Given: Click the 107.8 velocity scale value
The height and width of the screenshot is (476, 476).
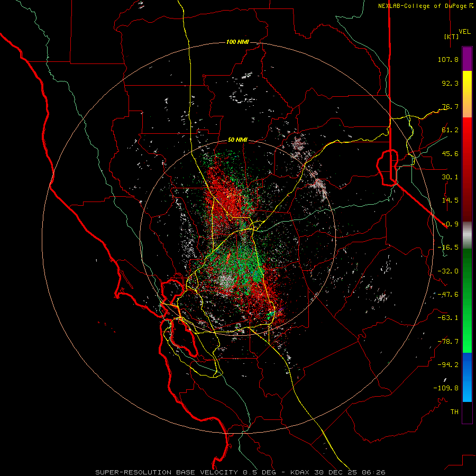Looking at the screenshot, I should click(x=448, y=59).
